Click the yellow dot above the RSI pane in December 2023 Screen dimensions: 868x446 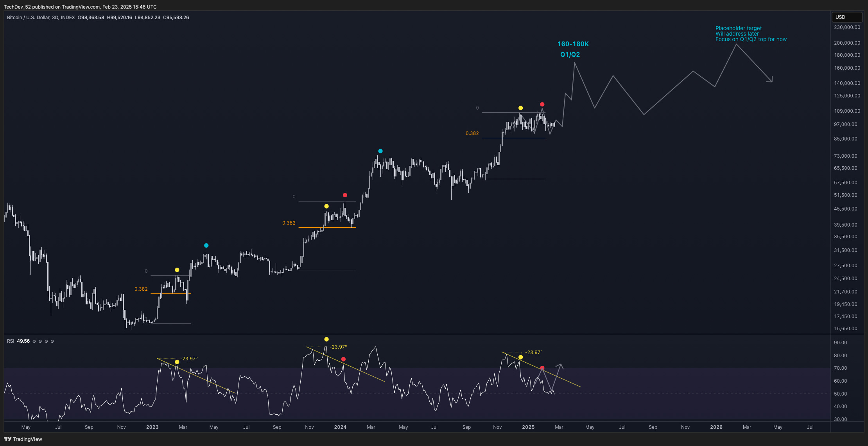pyautogui.click(x=326, y=339)
